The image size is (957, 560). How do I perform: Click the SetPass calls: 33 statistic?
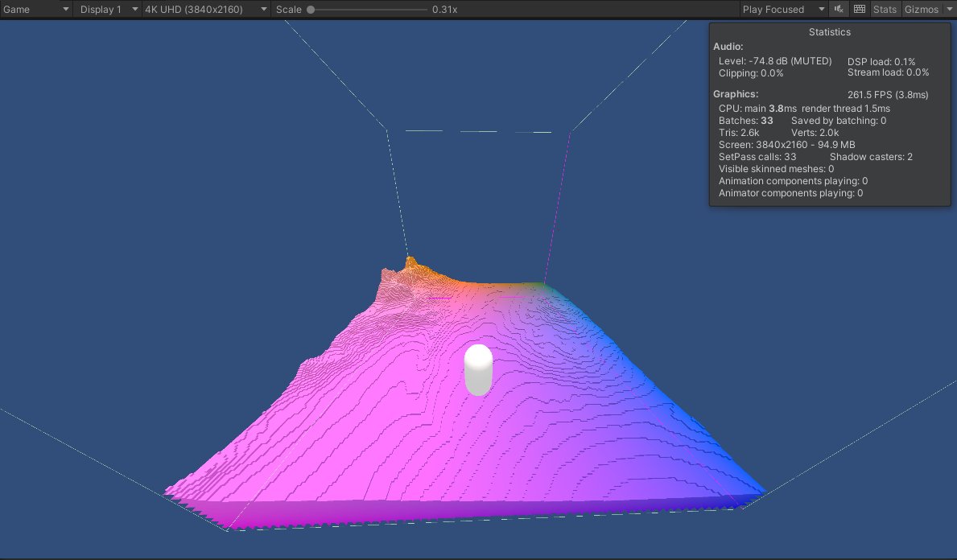coord(757,157)
